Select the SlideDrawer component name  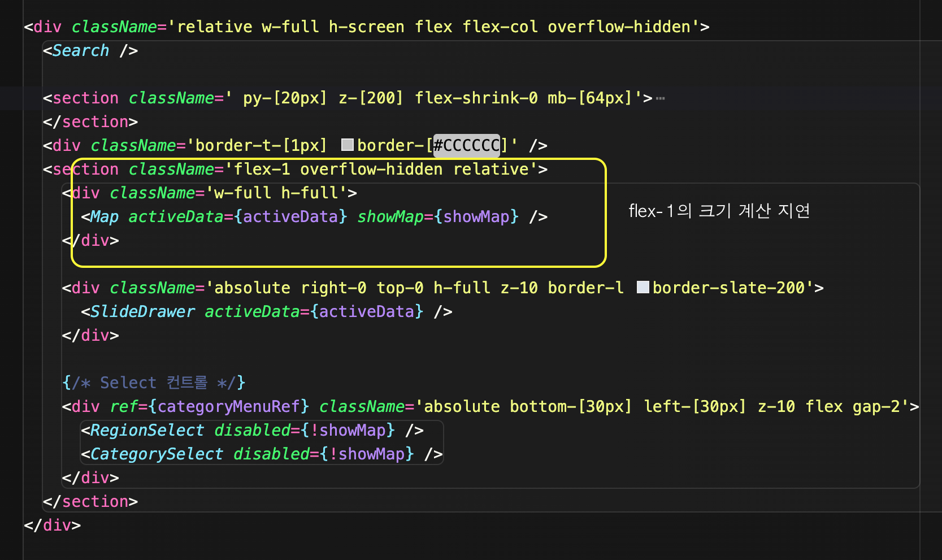142,312
